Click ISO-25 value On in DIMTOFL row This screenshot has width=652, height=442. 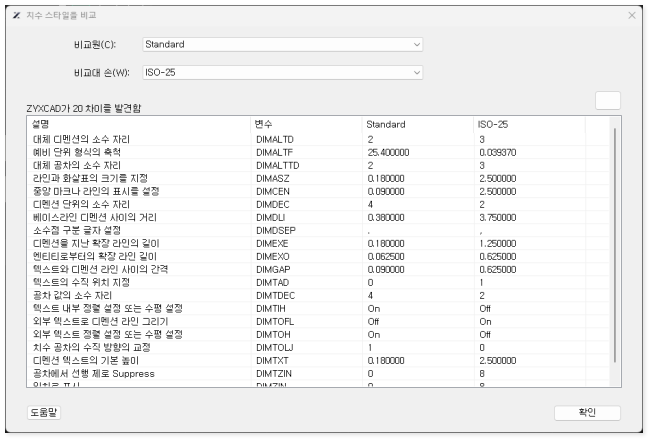485,322
